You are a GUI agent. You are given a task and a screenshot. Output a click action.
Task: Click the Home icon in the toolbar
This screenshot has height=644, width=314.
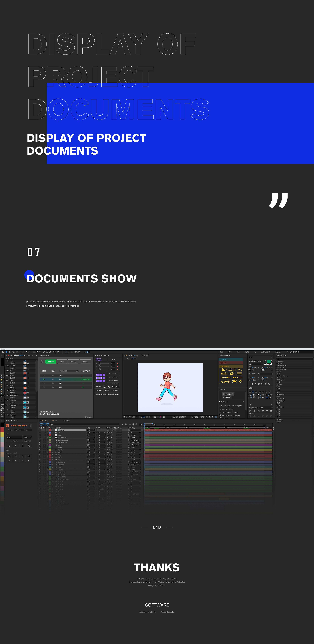point(3,352)
